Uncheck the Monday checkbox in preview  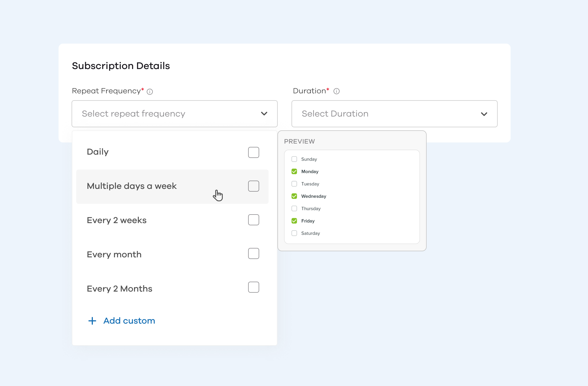[x=294, y=171]
